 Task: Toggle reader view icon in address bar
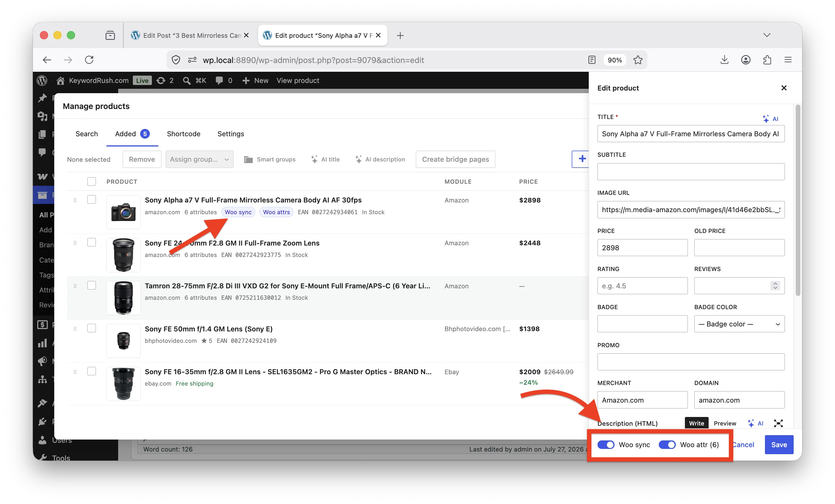point(592,60)
